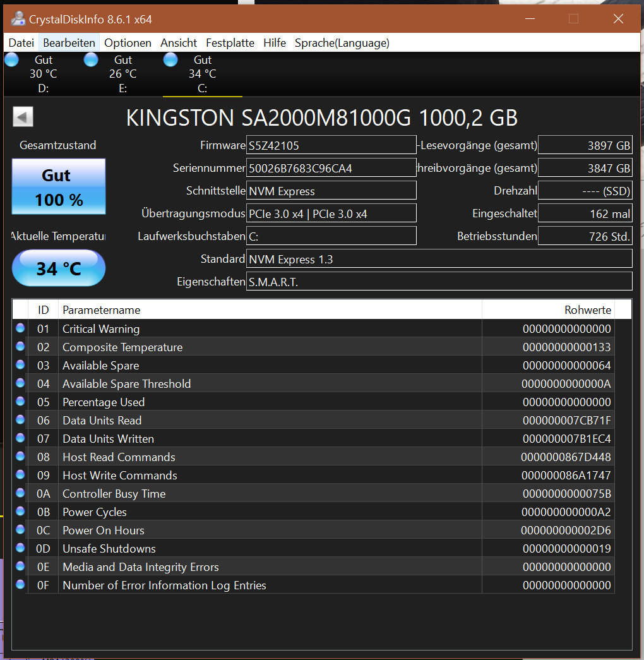Viewport: 644px width, 660px height.
Task: Click status dot for Error Information Log Entries
Action: coord(20,584)
